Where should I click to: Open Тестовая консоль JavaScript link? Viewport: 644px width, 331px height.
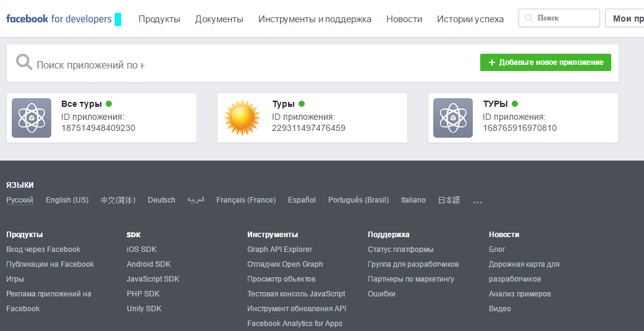click(x=296, y=294)
